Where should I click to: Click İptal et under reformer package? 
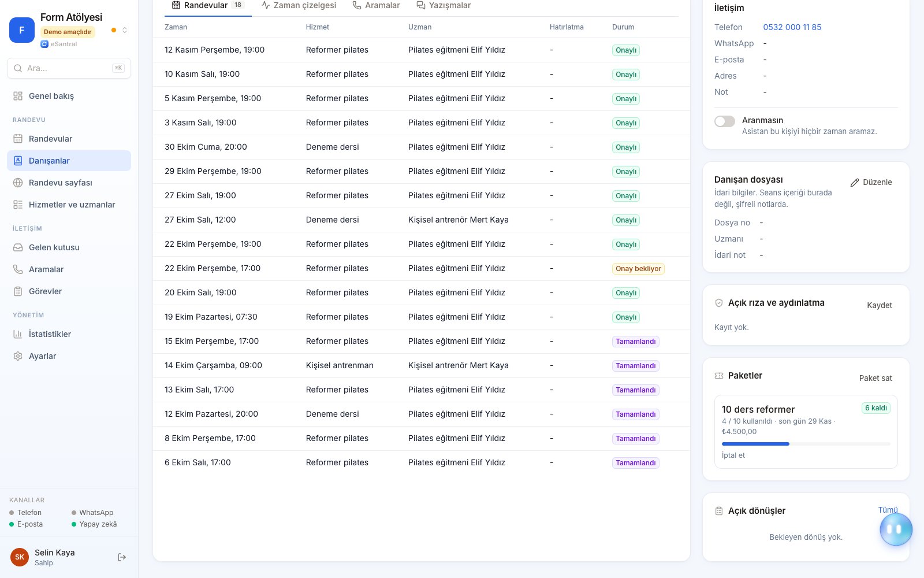pos(733,455)
